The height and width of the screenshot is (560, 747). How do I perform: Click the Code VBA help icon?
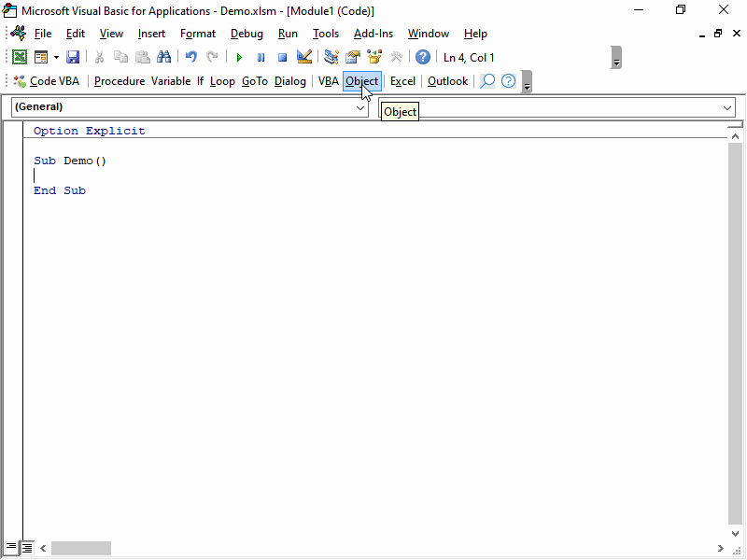(x=506, y=81)
